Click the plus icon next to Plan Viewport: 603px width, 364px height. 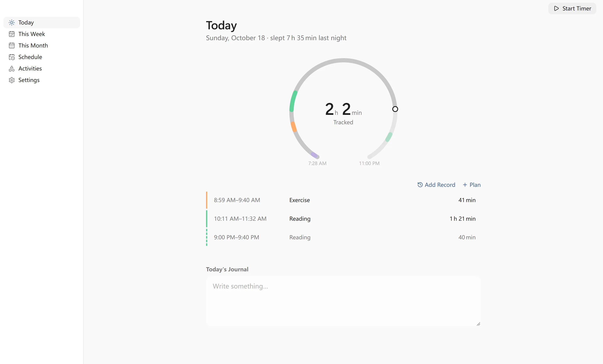pyautogui.click(x=465, y=185)
